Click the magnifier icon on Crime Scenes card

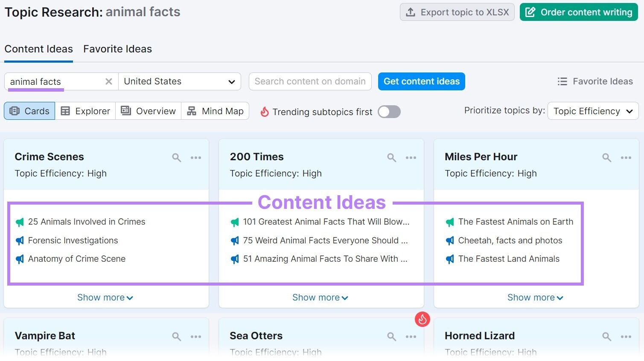coord(177,157)
